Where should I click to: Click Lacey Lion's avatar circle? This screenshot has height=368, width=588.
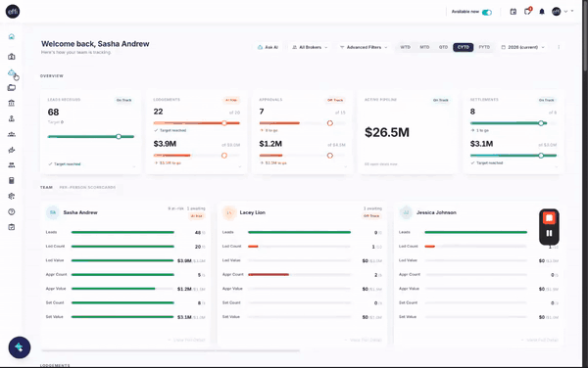pyautogui.click(x=229, y=212)
